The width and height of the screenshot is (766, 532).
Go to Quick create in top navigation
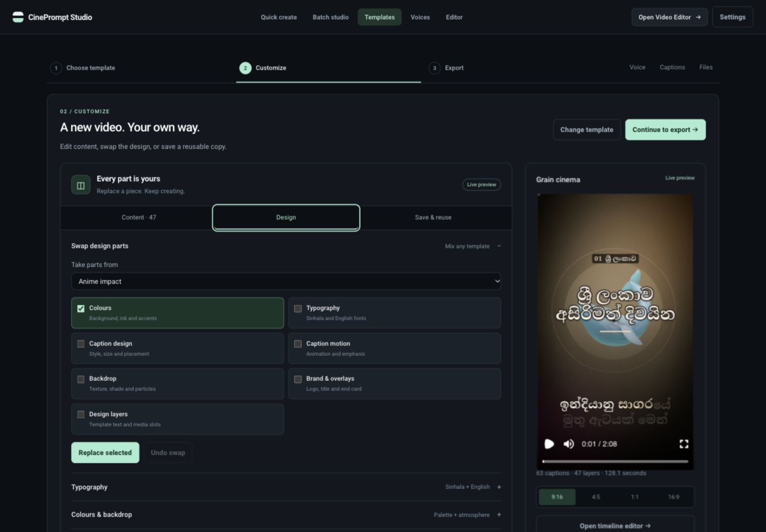(x=279, y=17)
